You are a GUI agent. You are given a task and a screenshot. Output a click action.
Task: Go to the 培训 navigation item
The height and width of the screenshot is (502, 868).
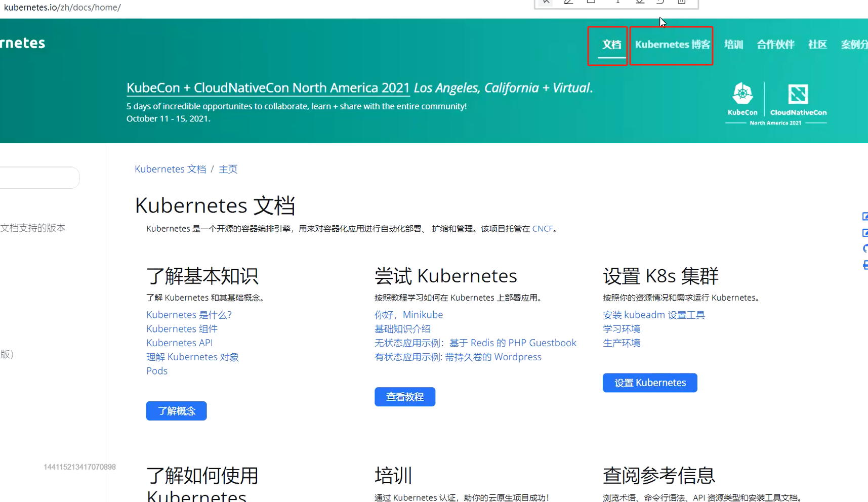coord(733,45)
